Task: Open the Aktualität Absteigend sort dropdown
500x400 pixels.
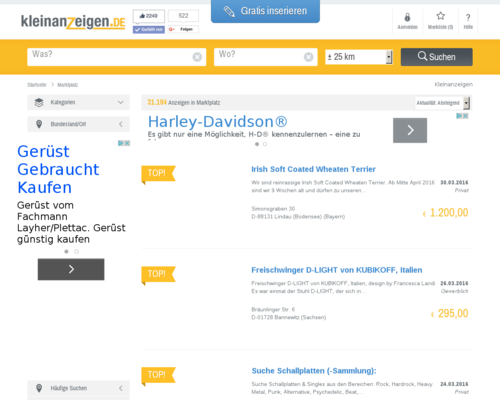Action: [x=443, y=103]
